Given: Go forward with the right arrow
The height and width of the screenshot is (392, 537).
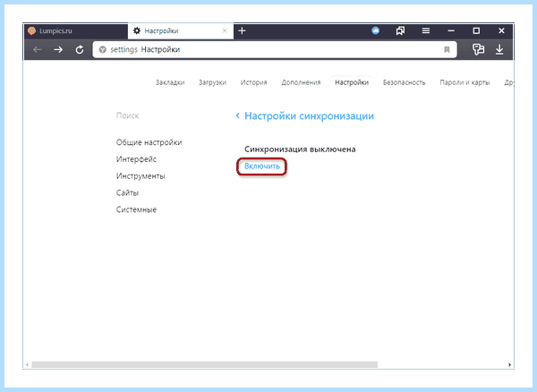Looking at the screenshot, I should [x=58, y=49].
